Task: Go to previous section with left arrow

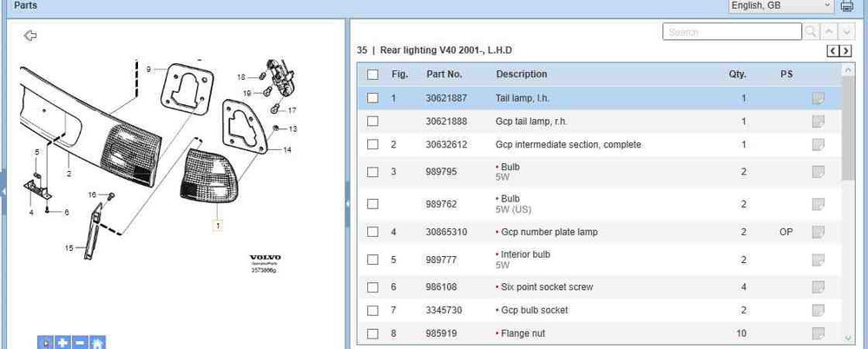Action: pos(833,51)
